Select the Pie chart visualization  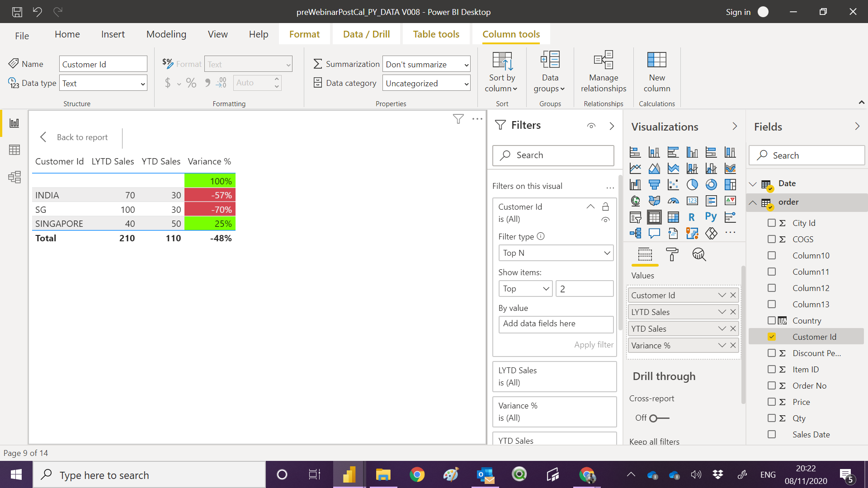click(x=692, y=184)
